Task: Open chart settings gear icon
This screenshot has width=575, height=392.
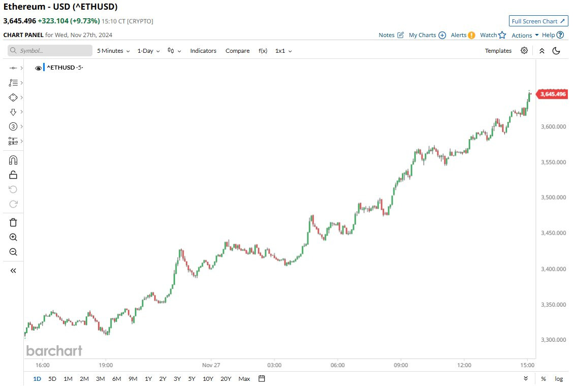Action: coord(524,51)
